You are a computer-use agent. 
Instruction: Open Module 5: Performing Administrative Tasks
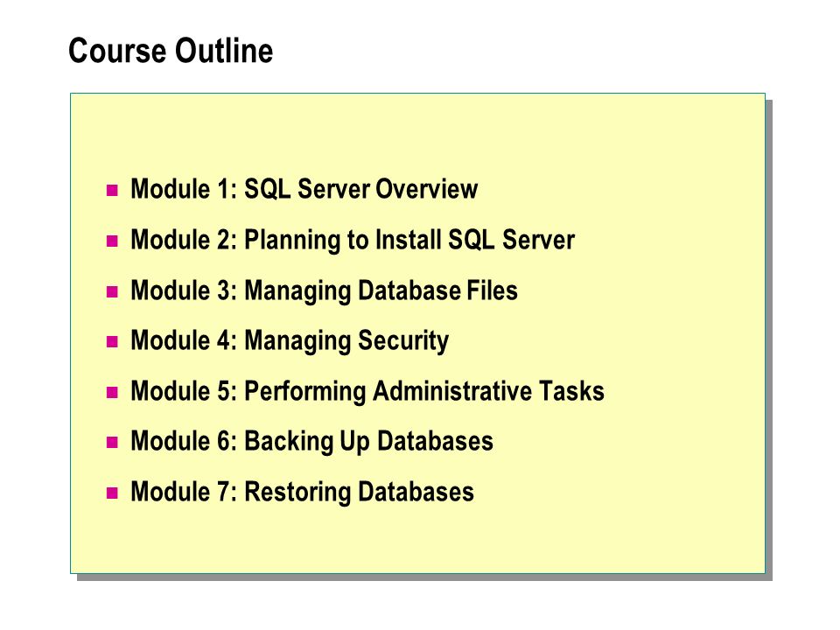(x=367, y=391)
